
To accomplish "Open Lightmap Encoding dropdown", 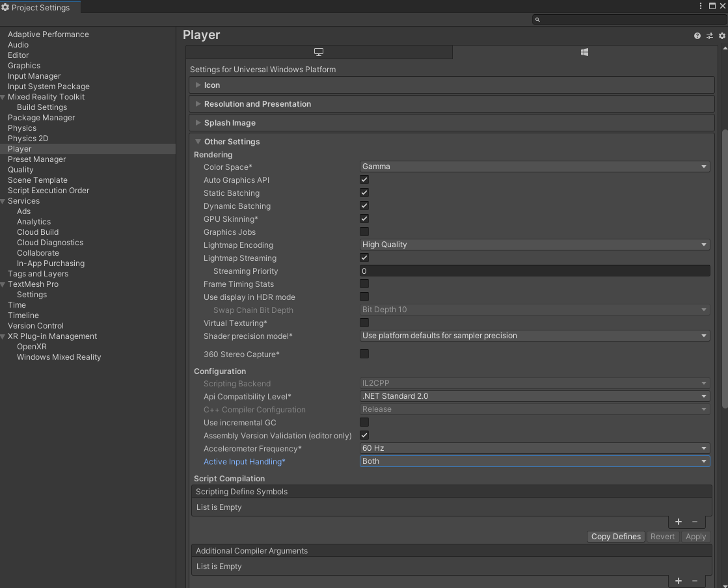I will coord(535,245).
